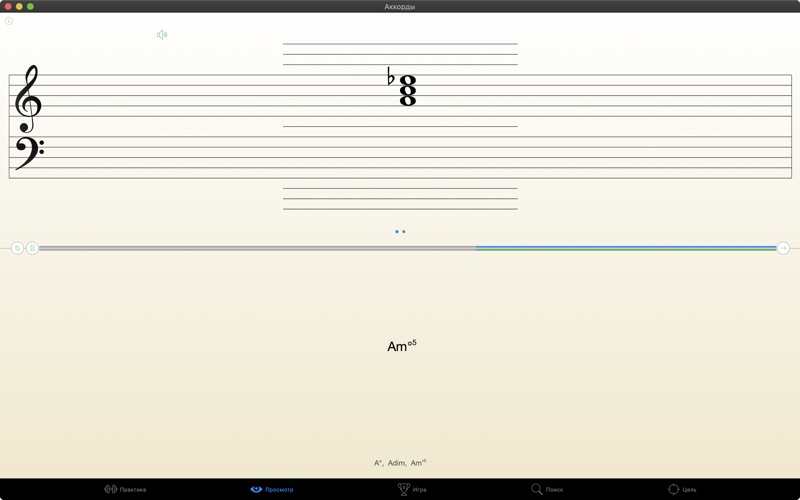Click the speaker sound icon
This screenshot has width=800, height=500.
[162, 35]
